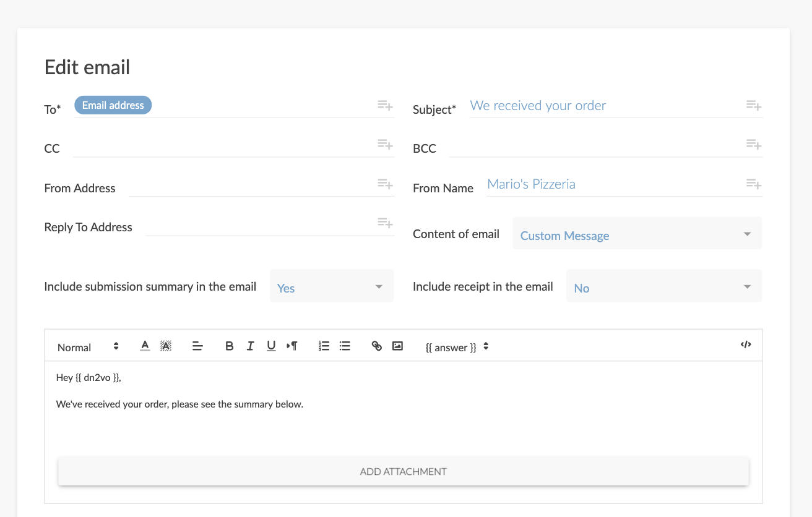Insert a numbered list
Screen dimensions: 812x517
[x=324, y=346]
